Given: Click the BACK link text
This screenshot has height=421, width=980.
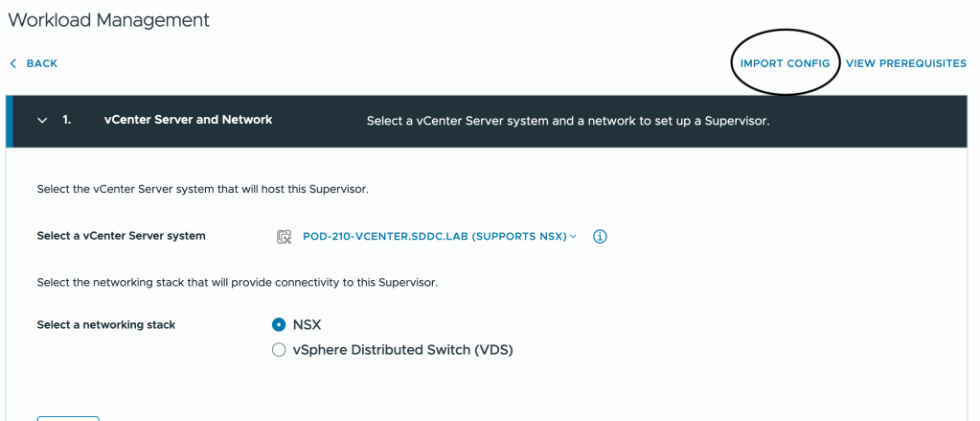Looking at the screenshot, I should click(42, 63).
